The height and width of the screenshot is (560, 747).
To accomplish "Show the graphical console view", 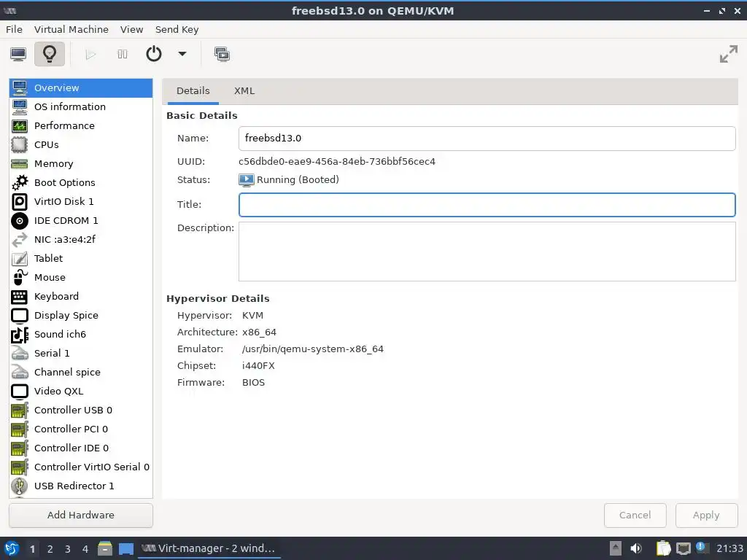I will tap(18, 54).
